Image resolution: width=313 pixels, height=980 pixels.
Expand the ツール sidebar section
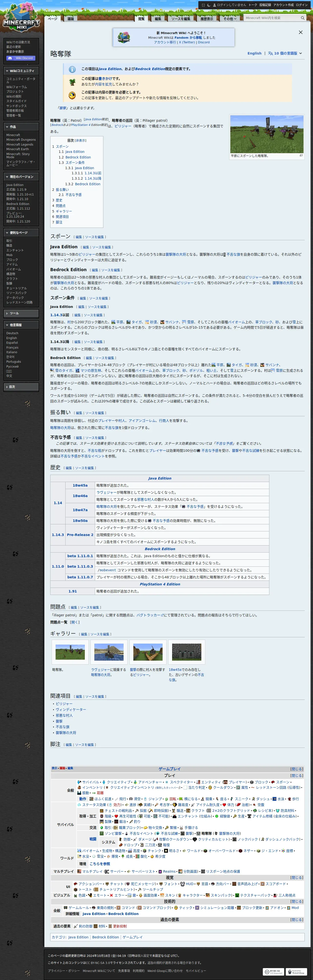click(x=21, y=313)
